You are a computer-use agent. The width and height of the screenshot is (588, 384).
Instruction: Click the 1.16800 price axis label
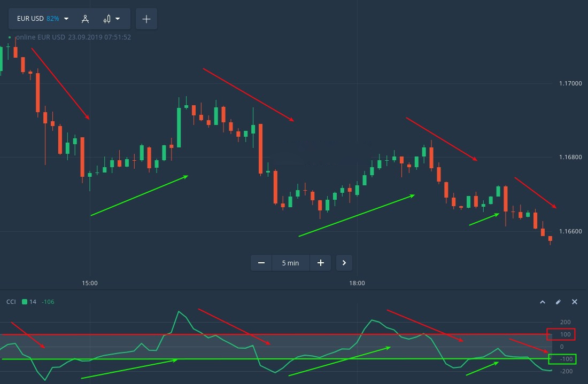tap(570, 158)
